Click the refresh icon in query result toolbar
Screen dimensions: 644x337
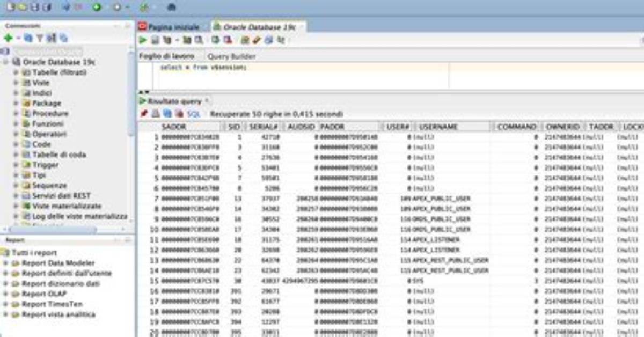(x=166, y=114)
